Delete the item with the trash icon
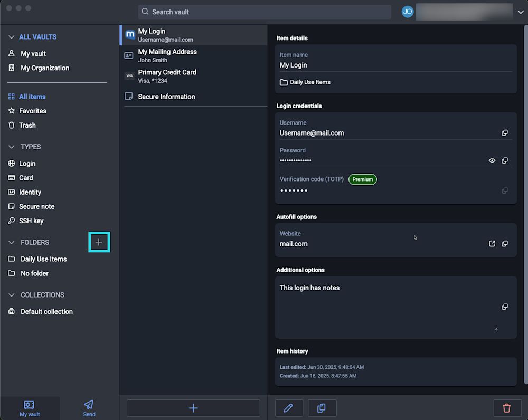This screenshot has width=528, height=420. (x=507, y=408)
